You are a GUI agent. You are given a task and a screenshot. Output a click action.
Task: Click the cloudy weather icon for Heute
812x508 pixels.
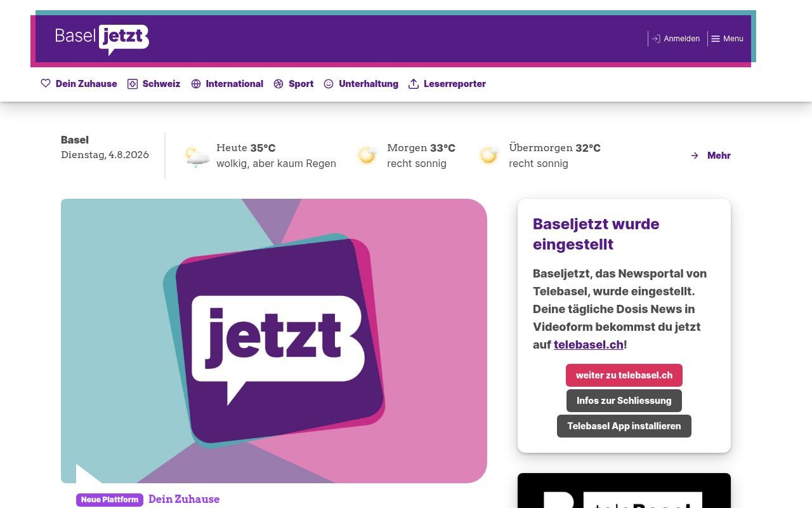197,156
